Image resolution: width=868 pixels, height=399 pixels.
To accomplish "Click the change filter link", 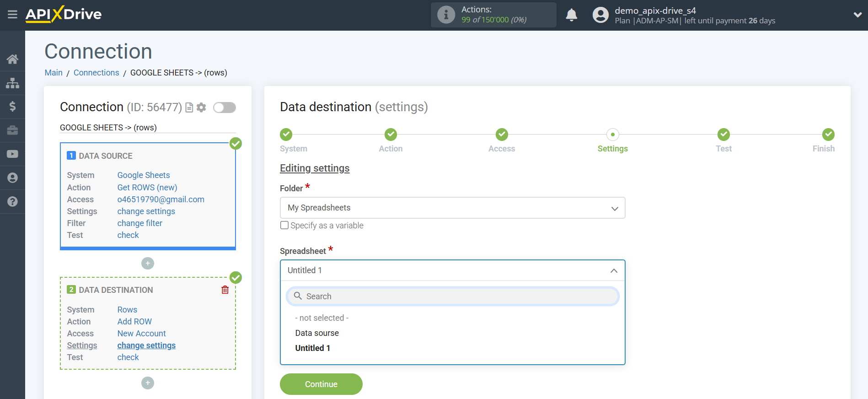I will coord(140,223).
